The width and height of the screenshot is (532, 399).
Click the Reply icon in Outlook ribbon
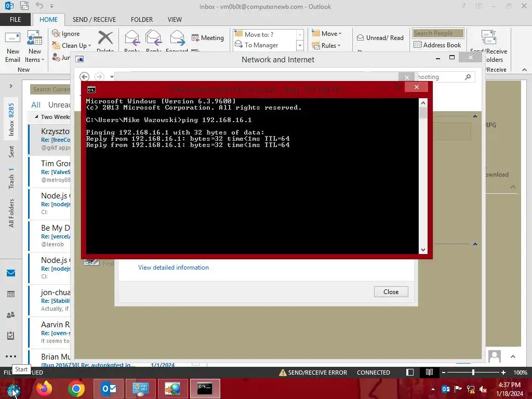[x=131, y=37]
